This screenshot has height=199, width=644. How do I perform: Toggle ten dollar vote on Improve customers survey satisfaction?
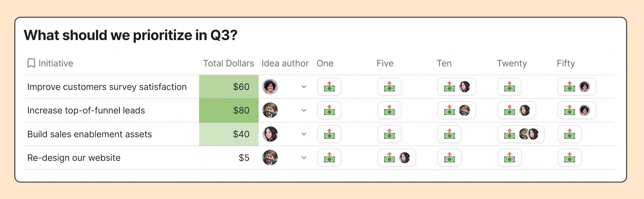point(457,87)
